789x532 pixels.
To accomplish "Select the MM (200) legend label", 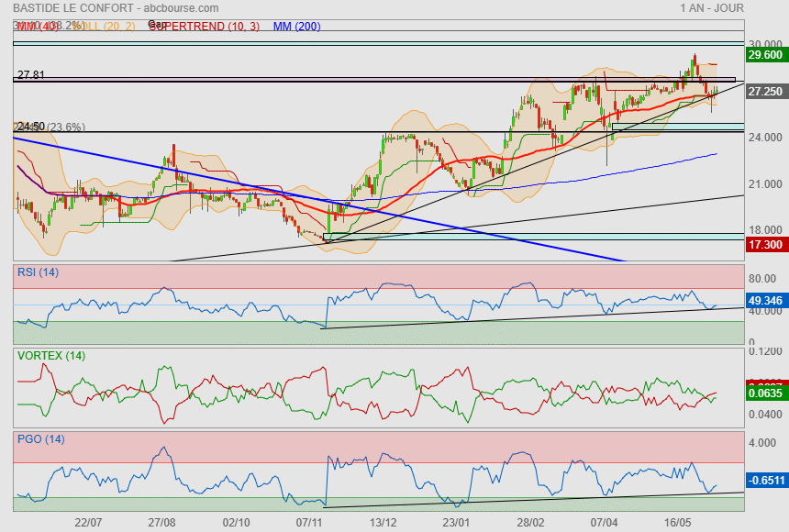I will tap(297, 27).
